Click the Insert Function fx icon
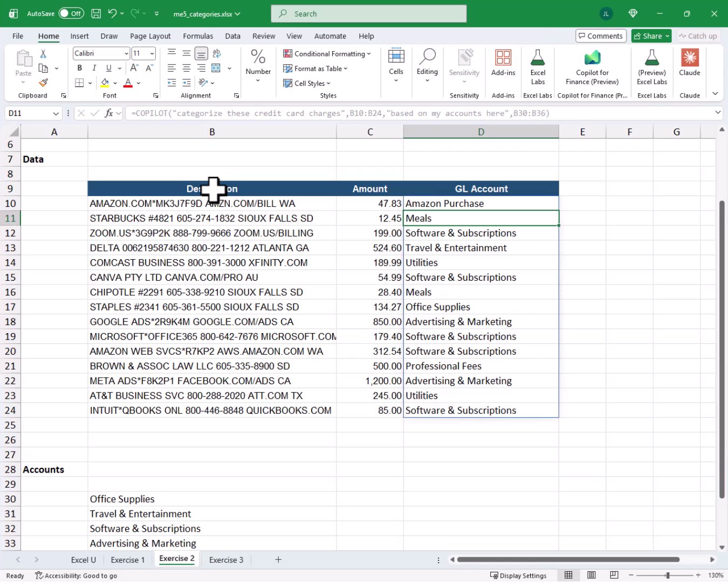 (x=109, y=113)
